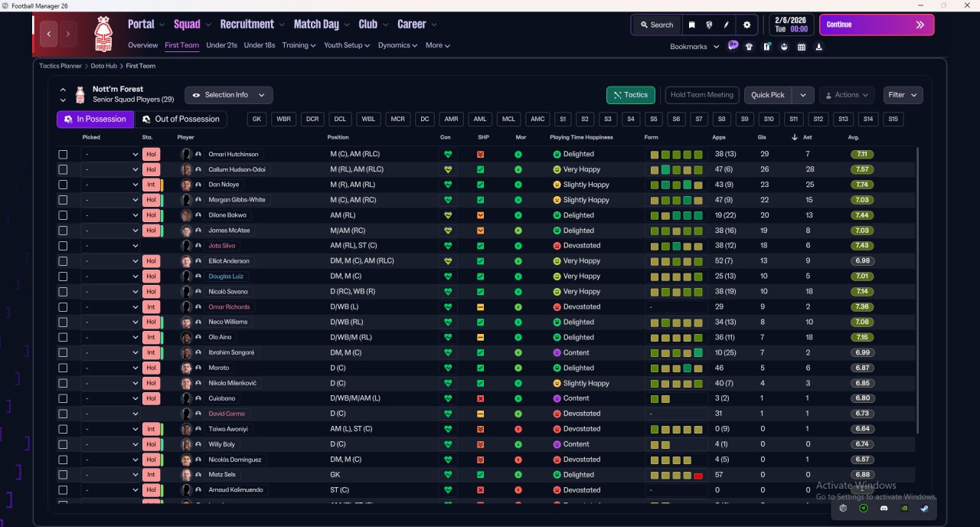The image size is (980, 527).
Task: Click the Tactics button
Action: tap(631, 95)
